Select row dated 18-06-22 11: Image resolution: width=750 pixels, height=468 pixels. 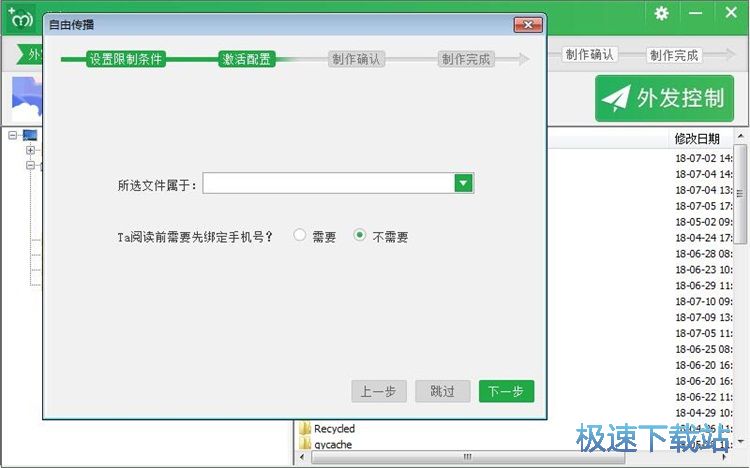(x=703, y=397)
